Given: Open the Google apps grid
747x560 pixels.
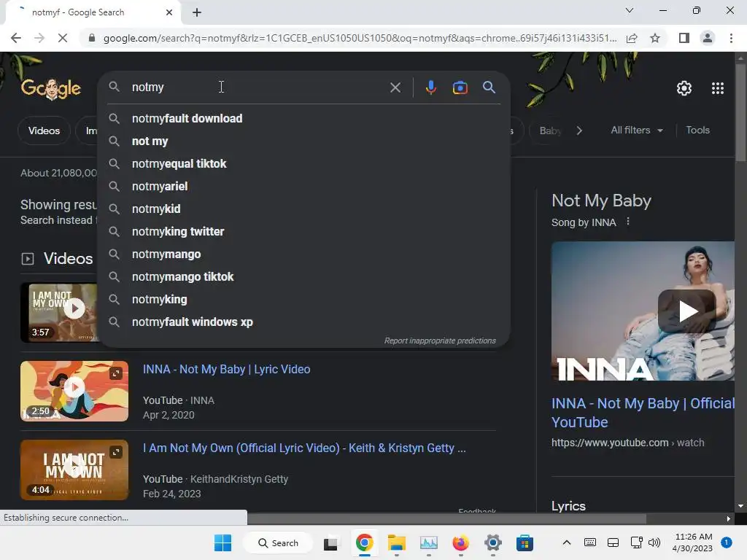Looking at the screenshot, I should click(x=718, y=88).
